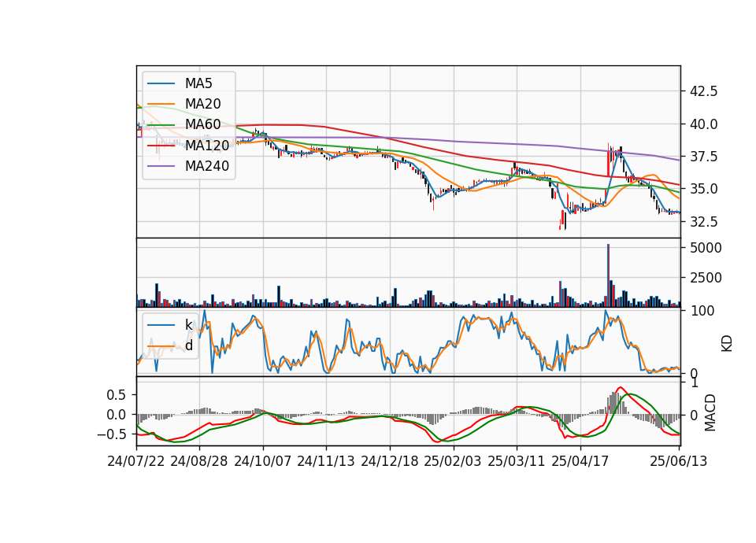The width and height of the screenshot is (756, 543).
Task: Click the 42.5 price axis label
Action: click(x=704, y=91)
